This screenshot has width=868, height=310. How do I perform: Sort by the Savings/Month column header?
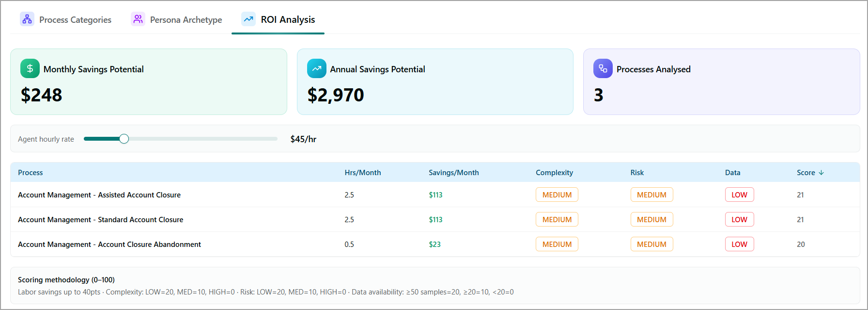(454, 173)
